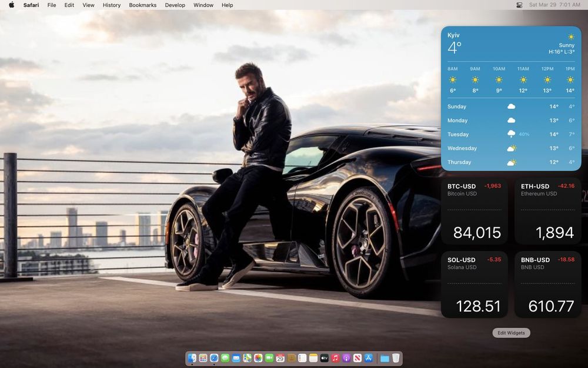Image resolution: width=588 pixels, height=368 pixels.
Task: Open the Apple menu
Action: pos(12,5)
